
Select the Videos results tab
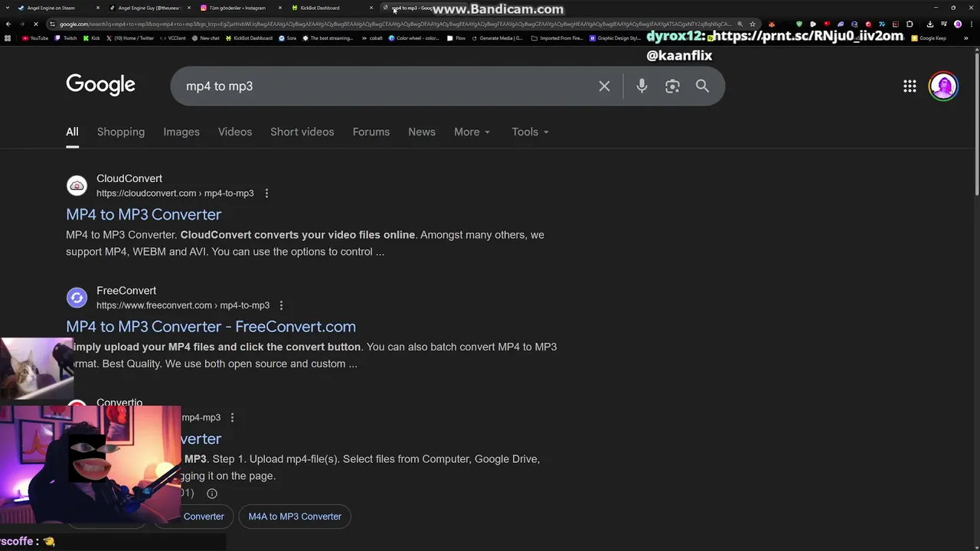pyautogui.click(x=235, y=132)
